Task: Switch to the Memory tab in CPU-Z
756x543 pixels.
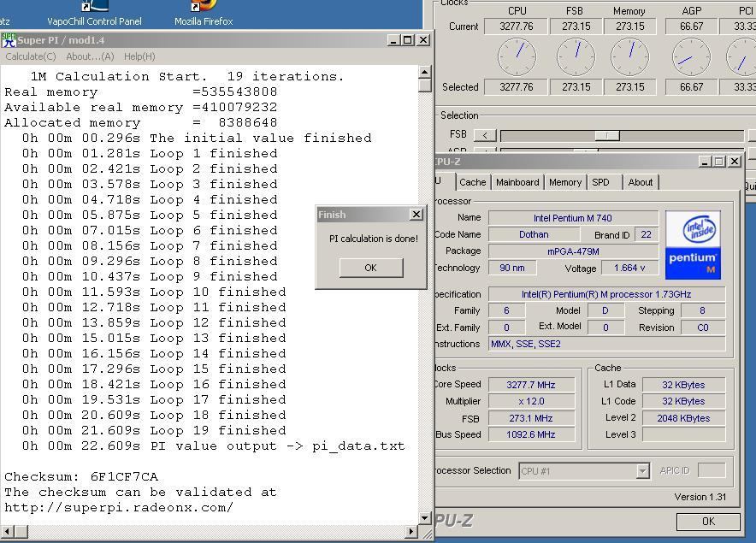Action: (565, 182)
